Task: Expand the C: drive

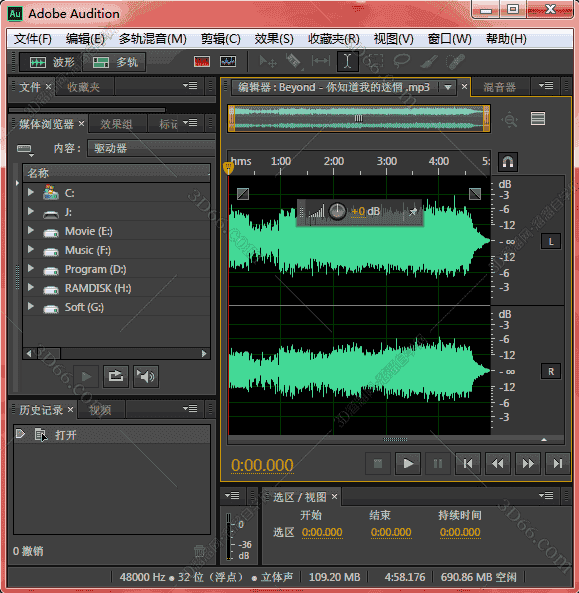Action: point(31,192)
